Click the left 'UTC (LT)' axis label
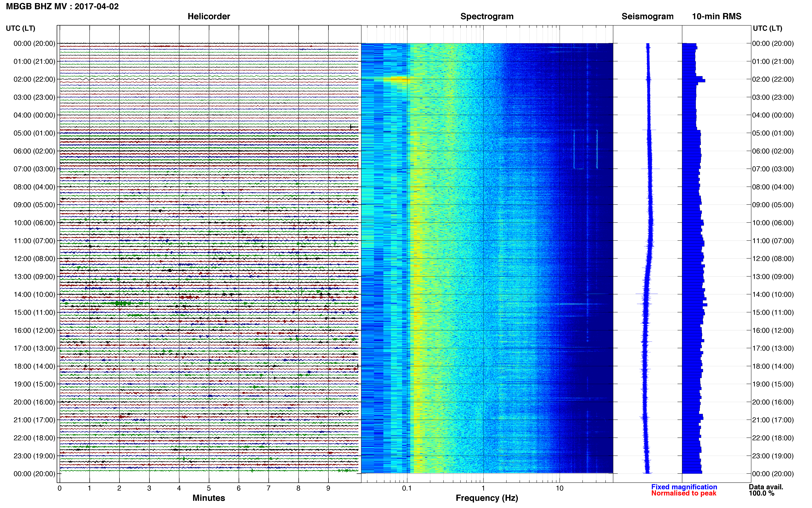The height and width of the screenshot is (508, 812). click(21, 28)
